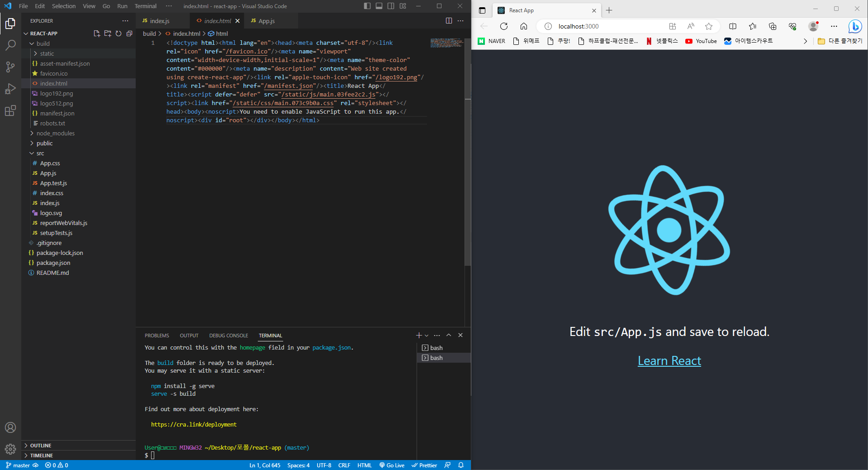Image resolution: width=868 pixels, height=470 pixels.
Task: Close the terminal panel
Action: click(x=460, y=335)
